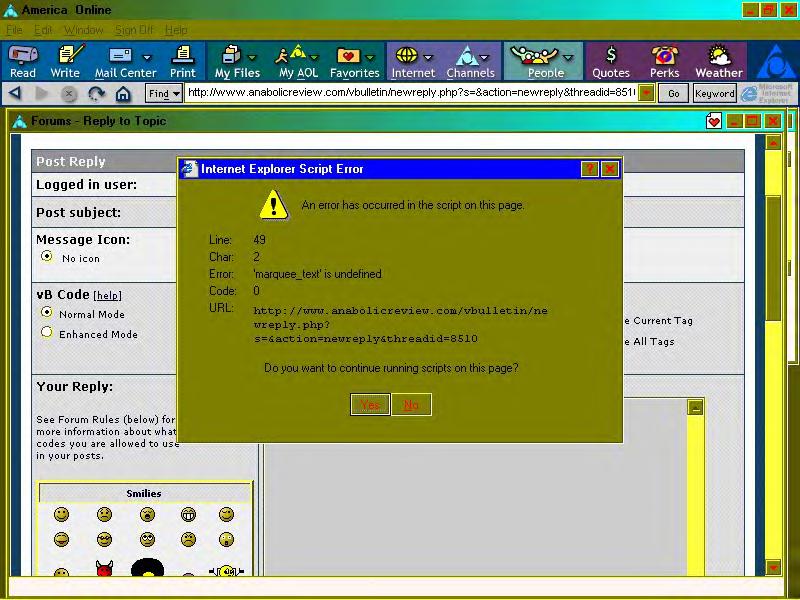The width and height of the screenshot is (800, 600).
Task: Open the Print toolbar icon
Action: pyautogui.click(x=183, y=61)
